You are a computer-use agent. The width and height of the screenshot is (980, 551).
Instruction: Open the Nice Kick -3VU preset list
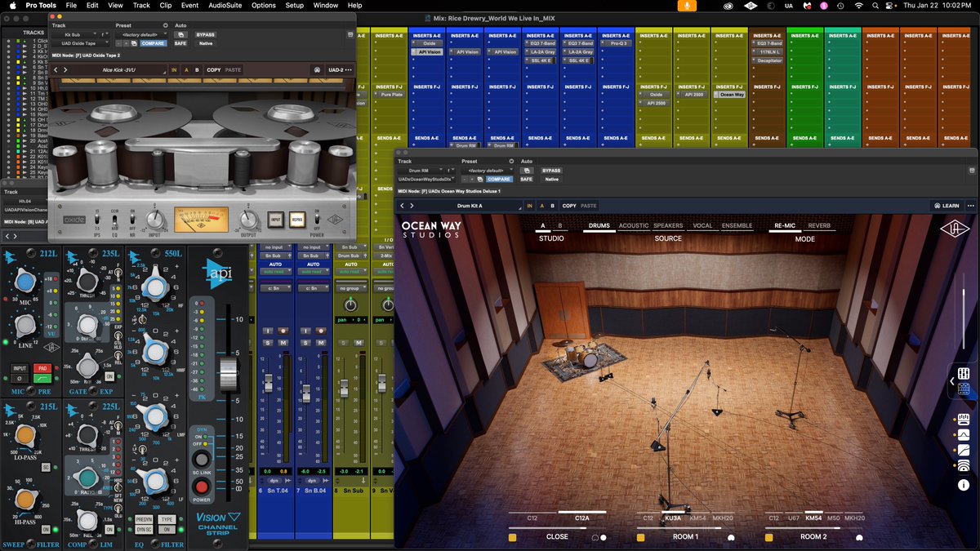click(120, 70)
